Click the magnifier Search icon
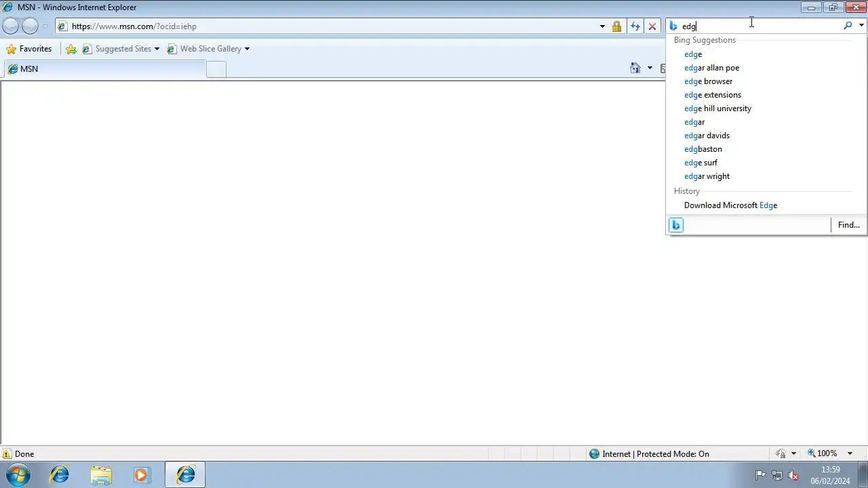 (x=848, y=26)
